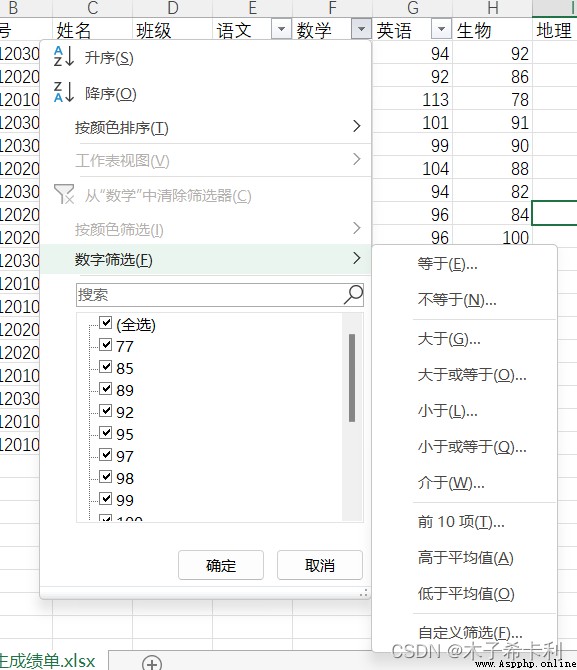
Task: Select column D header
Action: (172, 8)
